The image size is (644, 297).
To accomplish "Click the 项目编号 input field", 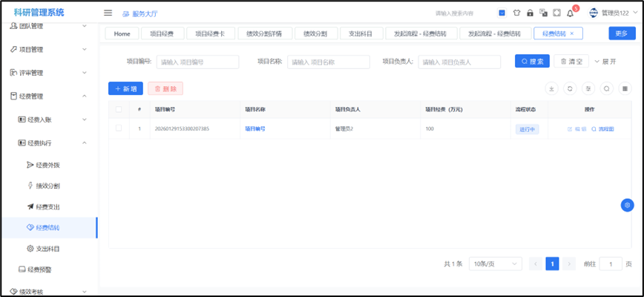I will click(x=197, y=62).
